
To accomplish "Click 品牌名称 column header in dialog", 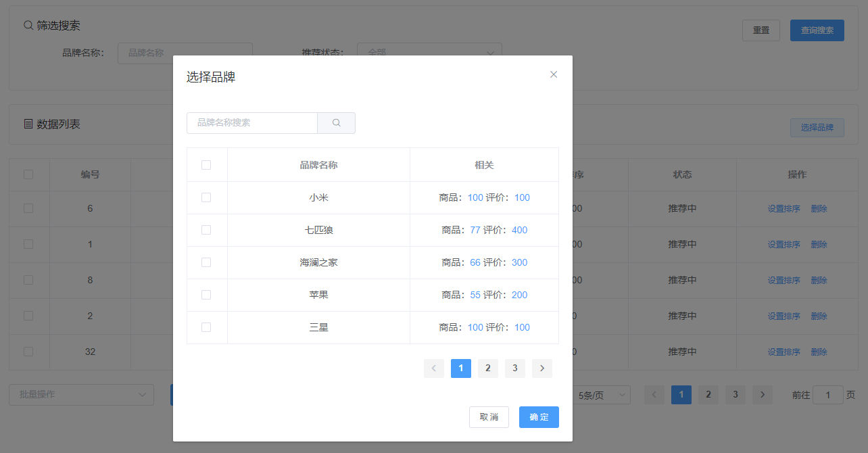I will 318,165.
